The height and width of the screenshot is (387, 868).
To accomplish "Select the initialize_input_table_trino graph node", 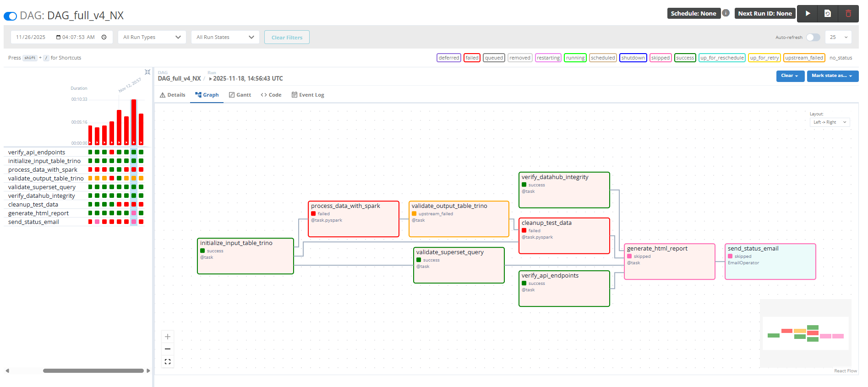I will click(246, 256).
